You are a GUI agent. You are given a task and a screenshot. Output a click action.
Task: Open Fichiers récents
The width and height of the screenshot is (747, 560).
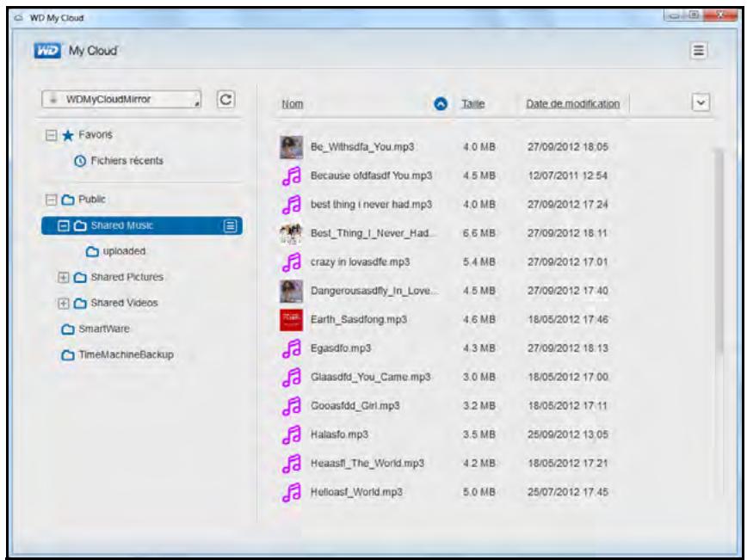127,161
